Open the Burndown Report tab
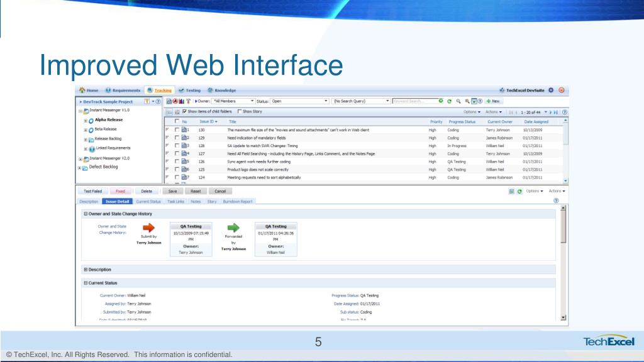 237,202
